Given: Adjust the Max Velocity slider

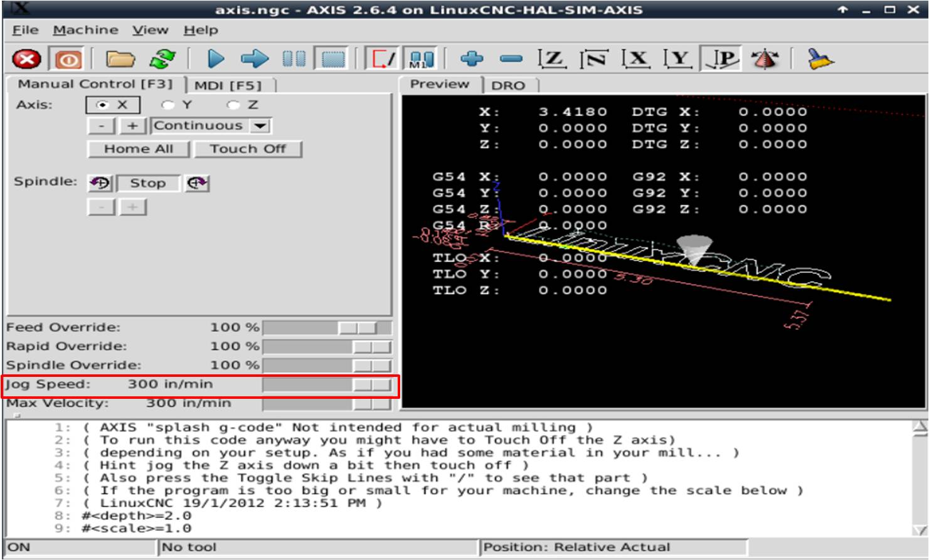Looking at the screenshot, I should (x=327, y=403).
